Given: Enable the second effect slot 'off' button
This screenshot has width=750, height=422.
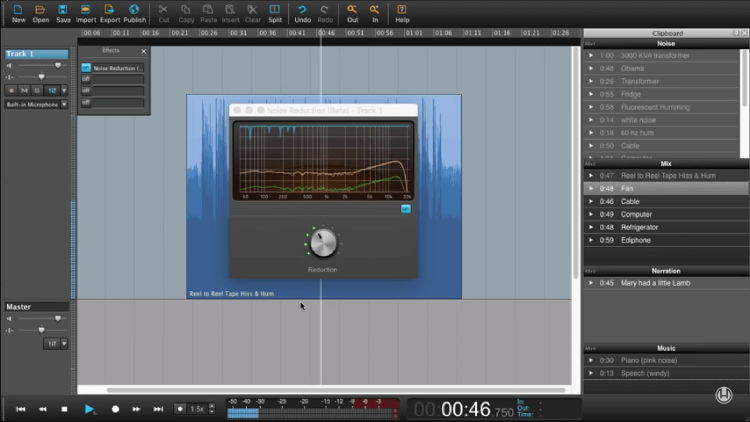Looking at the screenshot, I should [x=86, y=79].
